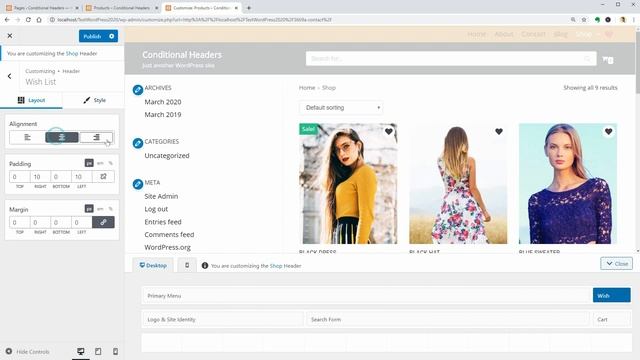Select center alignment option
This screenshot has width=640, height=360.
pos(62,137)
